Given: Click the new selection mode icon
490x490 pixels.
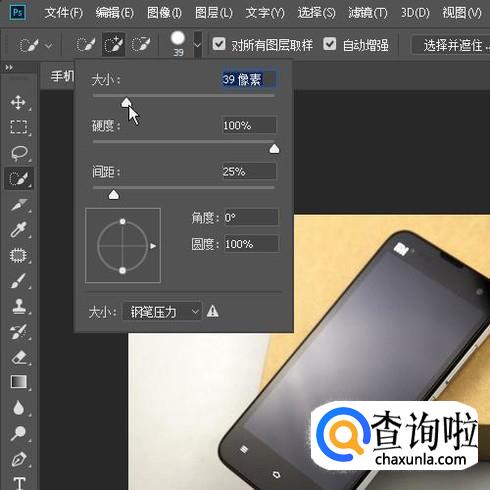Looking at the screenshot, I should click(86, 44).
